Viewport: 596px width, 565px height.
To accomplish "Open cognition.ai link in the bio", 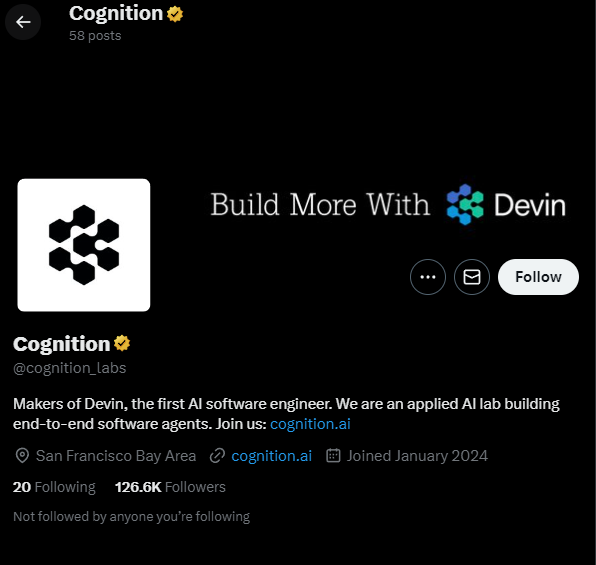I will pos(310,424).
